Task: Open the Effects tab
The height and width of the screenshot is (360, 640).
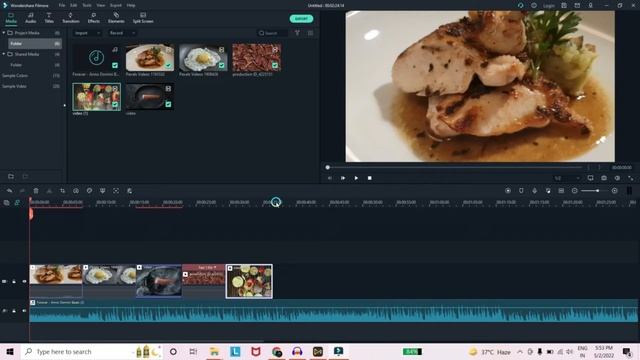Action: pos(93,18)
